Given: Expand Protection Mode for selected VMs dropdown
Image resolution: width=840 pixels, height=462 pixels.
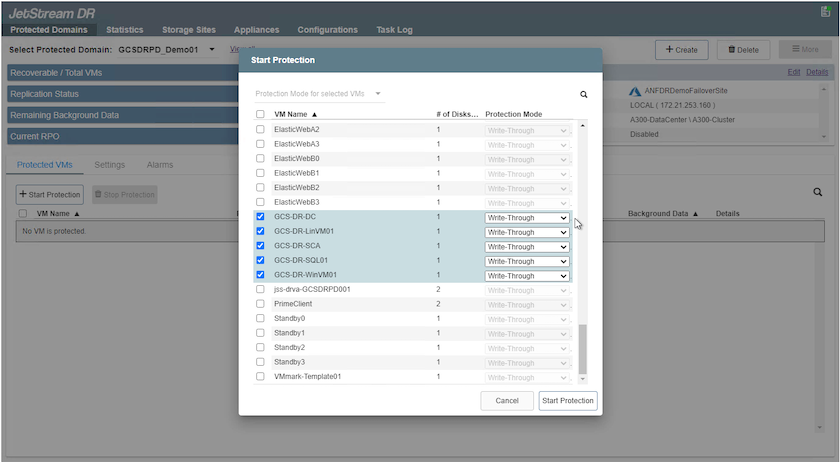Looking at the screenshot, I should 319,94.
